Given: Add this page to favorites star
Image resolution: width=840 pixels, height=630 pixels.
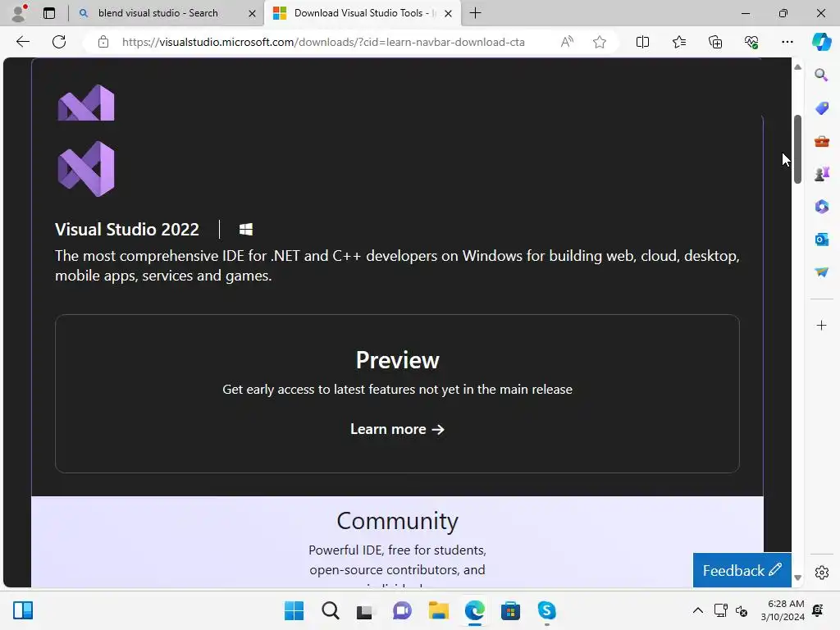Looking at the screenshot, I should click(x=600, y=42).
